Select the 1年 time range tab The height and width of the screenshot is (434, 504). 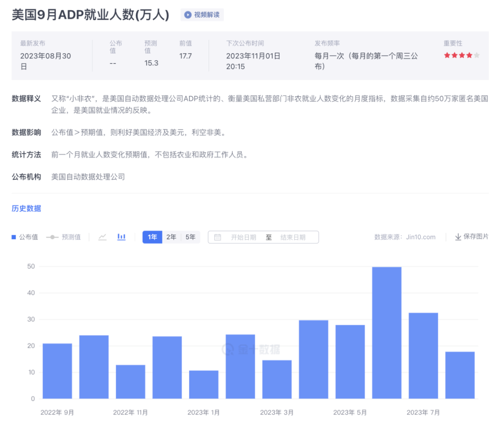(x=152, y=237)
